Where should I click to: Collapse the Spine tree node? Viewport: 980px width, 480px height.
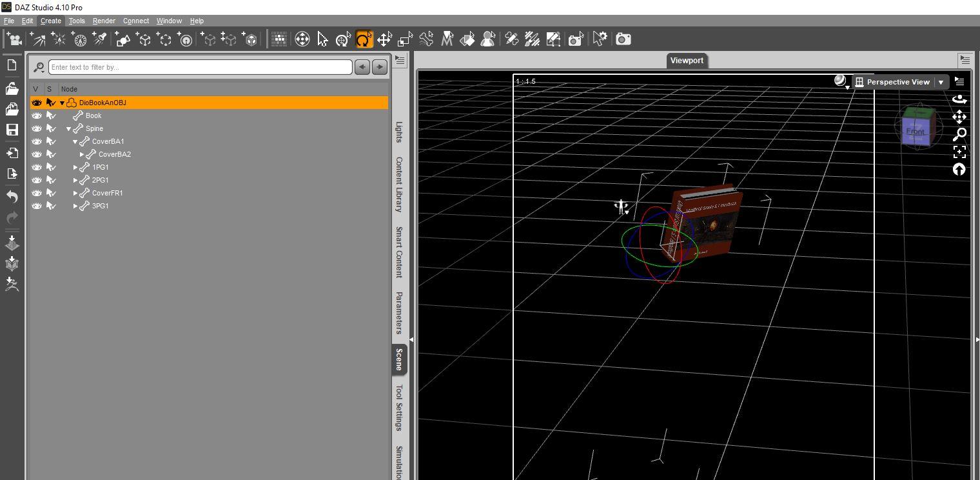[69, 129]
